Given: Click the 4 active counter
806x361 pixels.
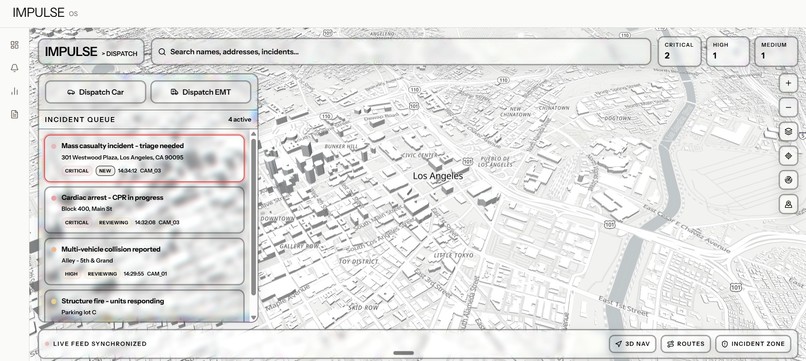Looking at the screenshot, I should [240, 120].
